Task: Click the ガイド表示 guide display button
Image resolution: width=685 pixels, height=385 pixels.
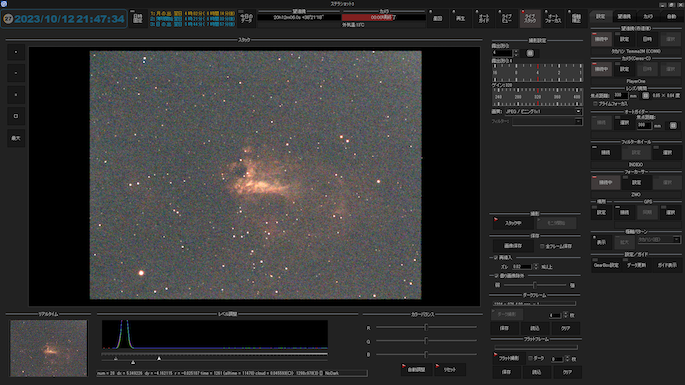Action: point(667,265)
